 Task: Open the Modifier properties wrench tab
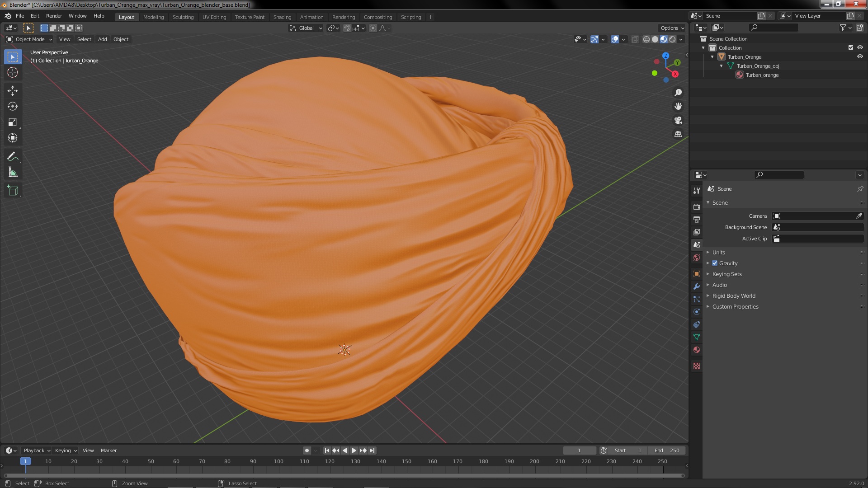point(697,286)
